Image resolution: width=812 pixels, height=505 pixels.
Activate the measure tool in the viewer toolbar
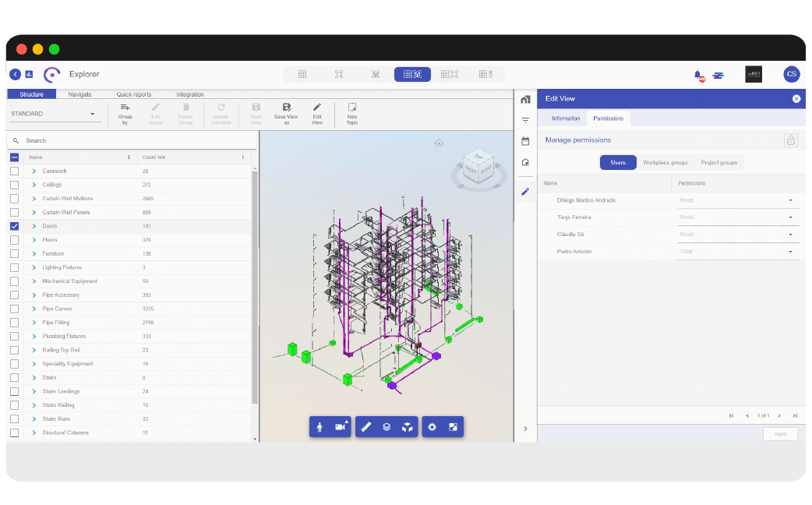pos(367,426)
